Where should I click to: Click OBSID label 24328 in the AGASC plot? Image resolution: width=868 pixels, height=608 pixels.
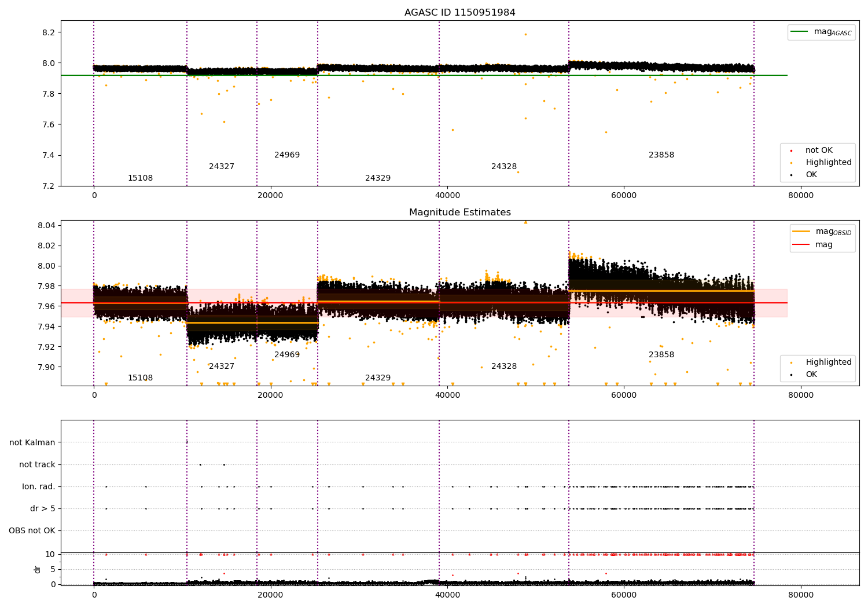pos(504,167)
